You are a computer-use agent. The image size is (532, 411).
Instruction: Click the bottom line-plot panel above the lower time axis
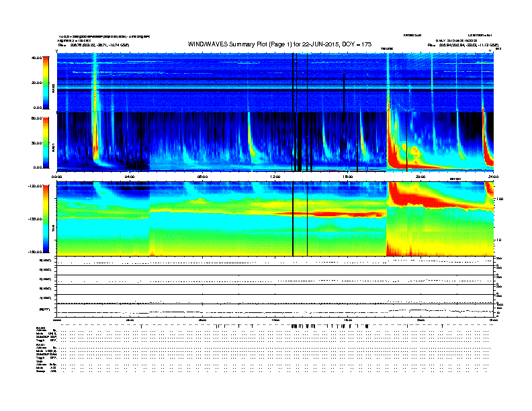[x=275, y=310]
